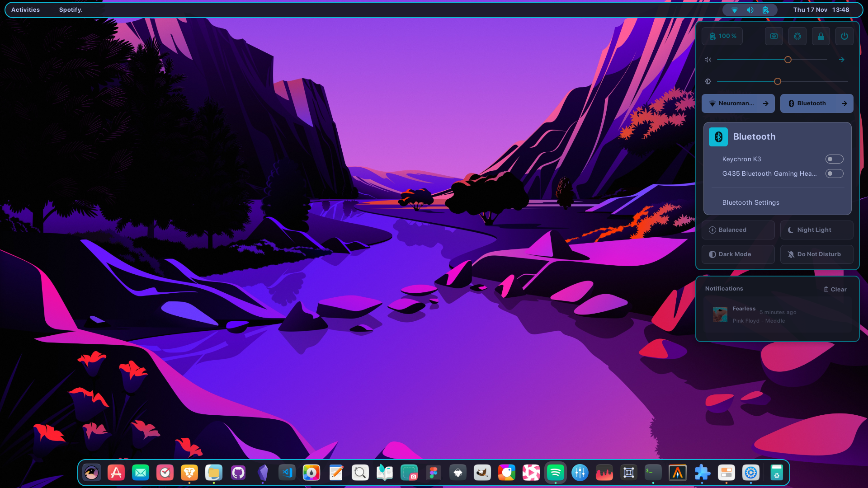Click the brightness slider knob
Screen dimensions: 868x488
point(778,81)
